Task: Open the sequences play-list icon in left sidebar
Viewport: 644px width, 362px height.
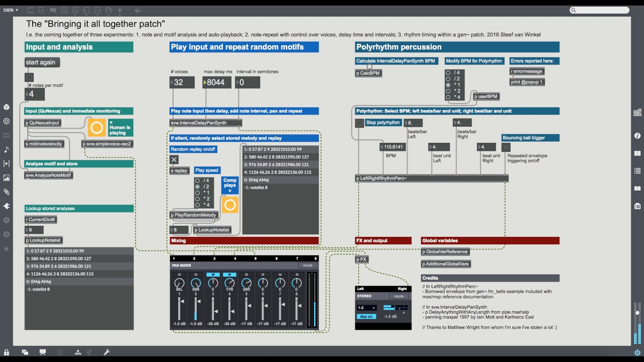Action: pyautogui.click(x=7, y=163)
